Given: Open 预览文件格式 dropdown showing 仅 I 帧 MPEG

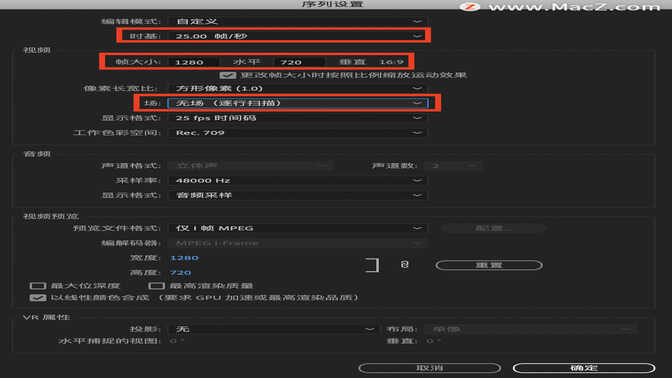Looking at the screenshot, I should click(297, 228).
